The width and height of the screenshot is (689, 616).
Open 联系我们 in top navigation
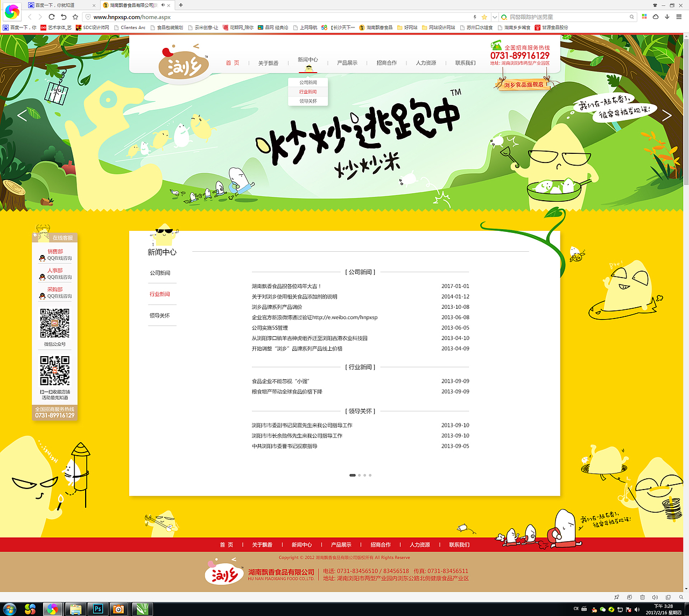(x=465, y=63)
